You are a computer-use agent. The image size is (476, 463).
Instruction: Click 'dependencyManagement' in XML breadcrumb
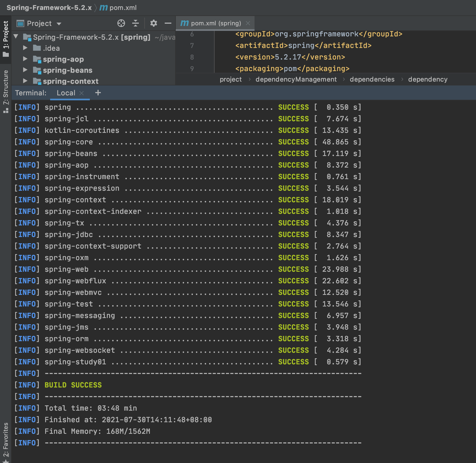coord(296,79)
